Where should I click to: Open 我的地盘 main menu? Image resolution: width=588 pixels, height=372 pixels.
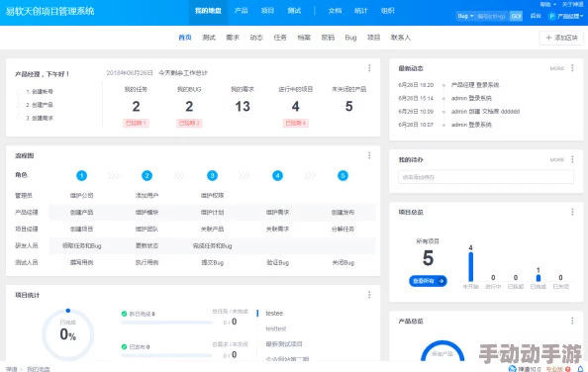(208, 11)
